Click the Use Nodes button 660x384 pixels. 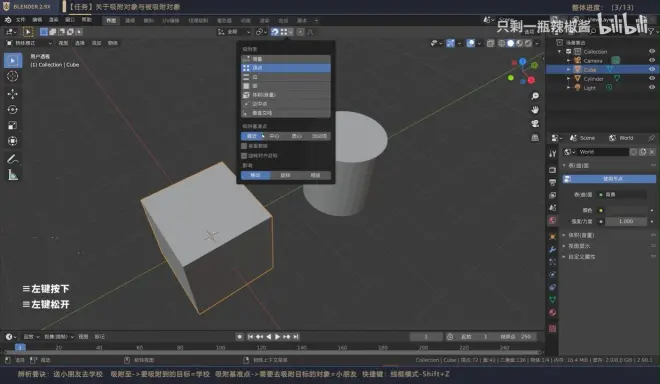[609, 179]
